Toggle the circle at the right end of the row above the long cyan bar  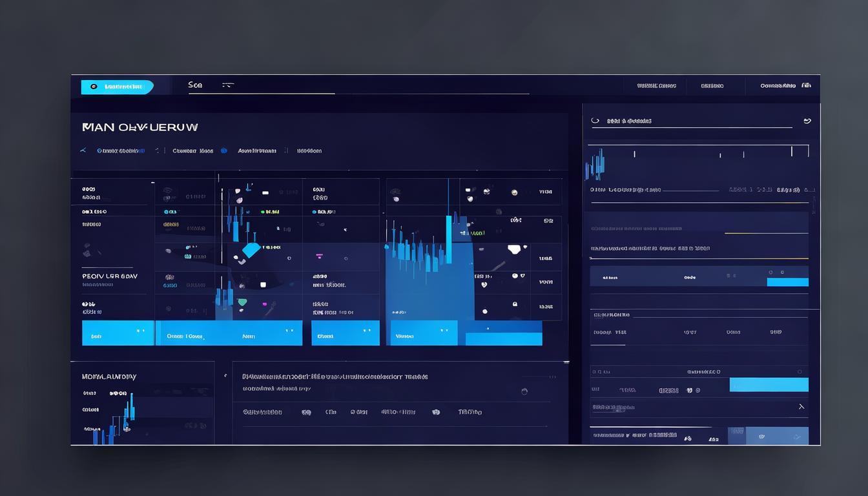click(800, 372)
